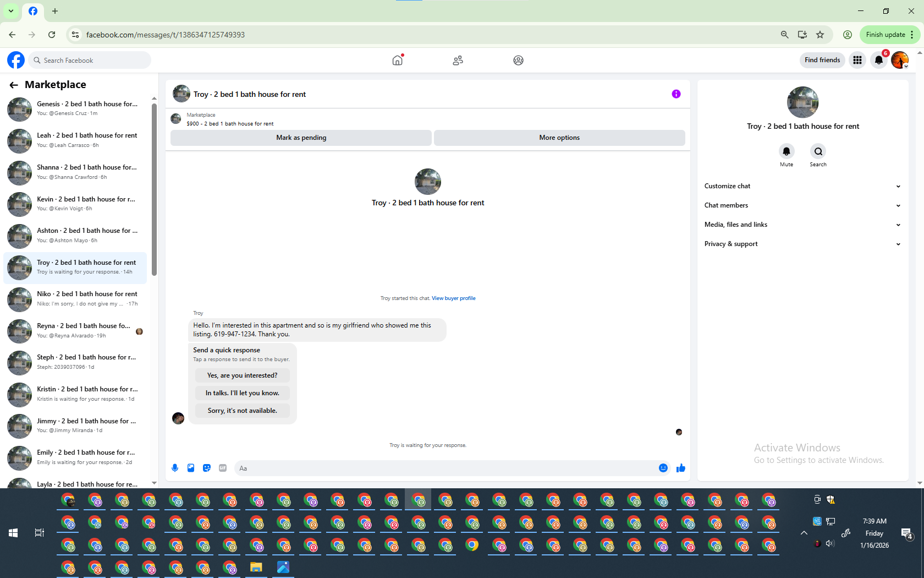Viewport: 924px width, 578px height.
Task: Click the View buyer profile link
Action: [453, 298]
